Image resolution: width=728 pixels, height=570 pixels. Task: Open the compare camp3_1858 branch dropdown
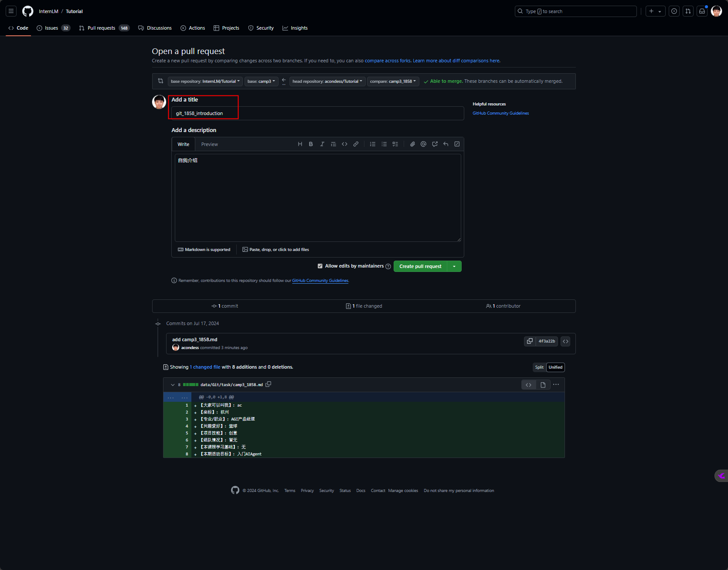pyautogui.click(x=393, y=81)
